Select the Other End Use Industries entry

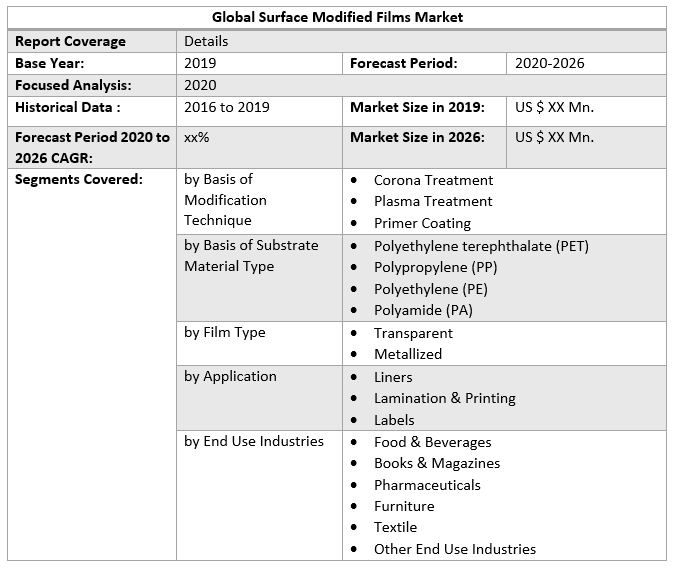[454, 549]
